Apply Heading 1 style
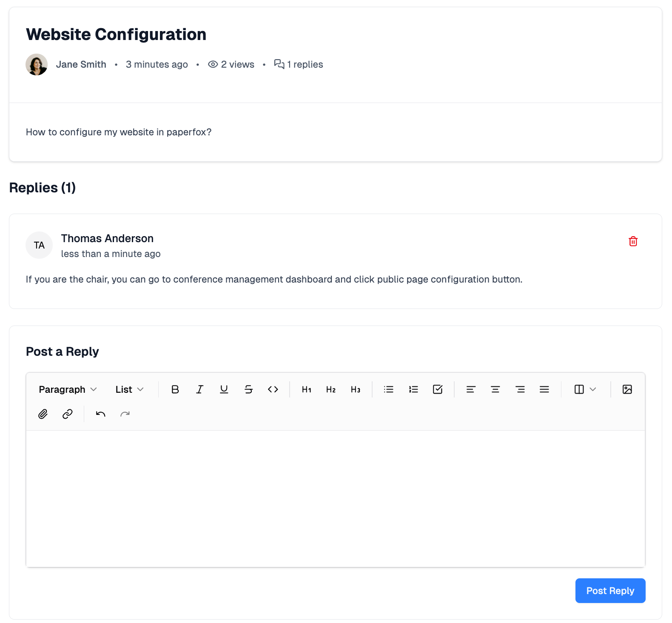The height and width of the screenshot is (623, 672). pyautogui.click(x=306, y=389)
